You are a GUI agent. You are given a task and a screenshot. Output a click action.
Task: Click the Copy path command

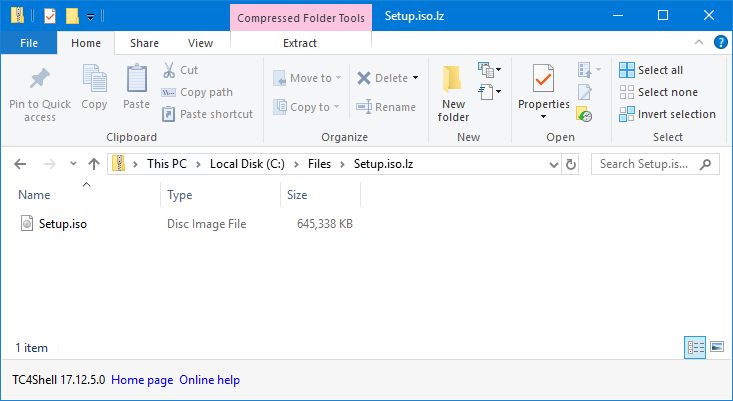click(197, 92)
